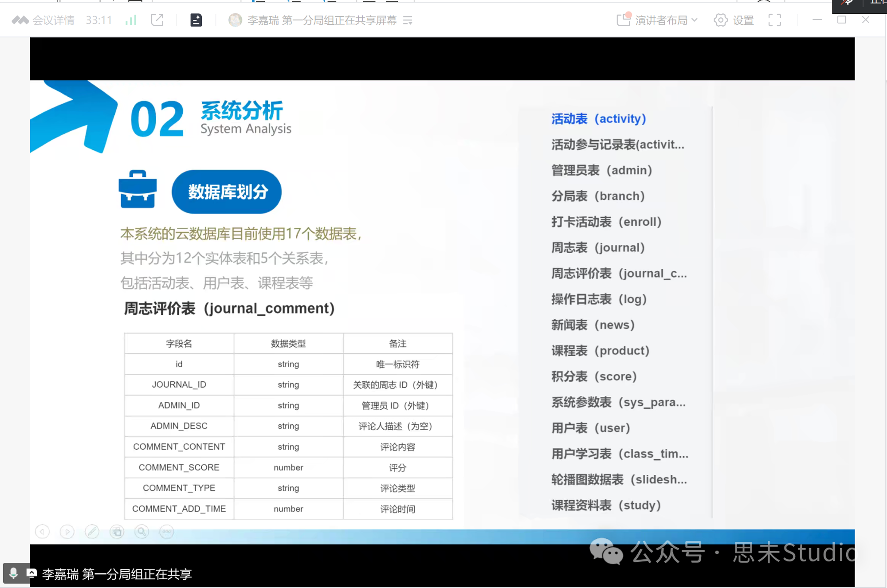887x588 pixels.
Task: Click the presenter avatar in title bar
Action: (x=235, y=20)
